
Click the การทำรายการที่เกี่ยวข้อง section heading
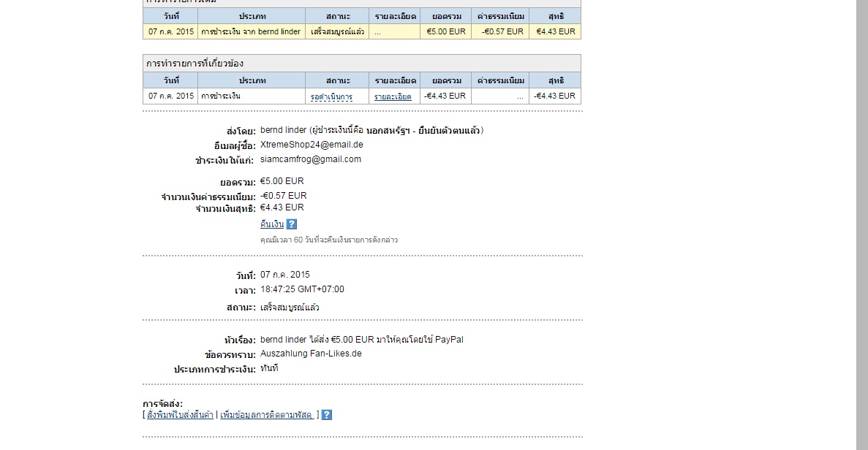(x=195, y=64)
